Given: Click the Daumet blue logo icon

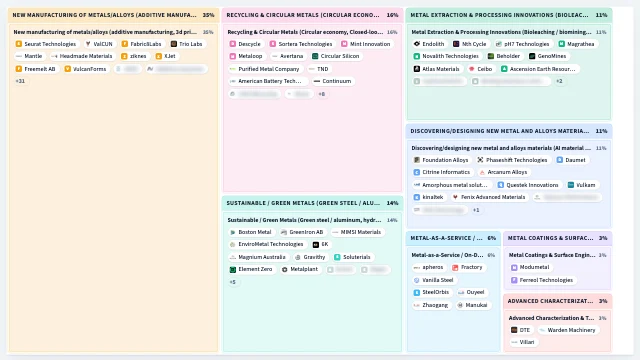Looking at the screenshot, I should pos(560,160).
